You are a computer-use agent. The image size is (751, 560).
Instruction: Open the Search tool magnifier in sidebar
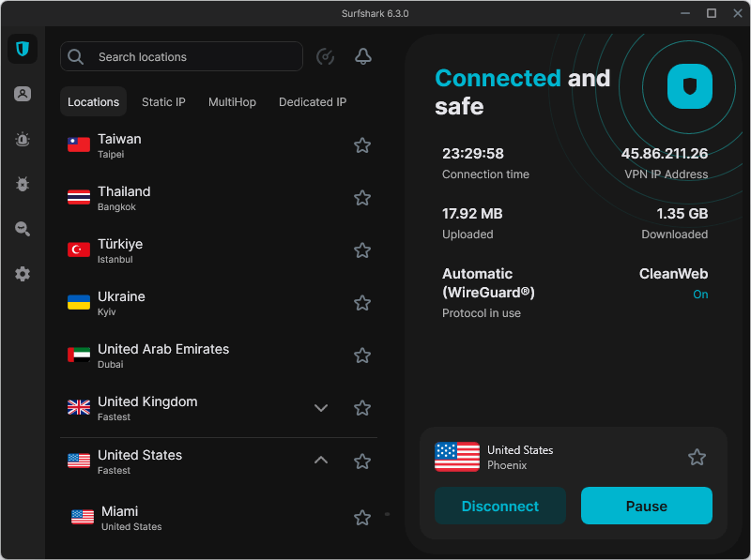23,229
